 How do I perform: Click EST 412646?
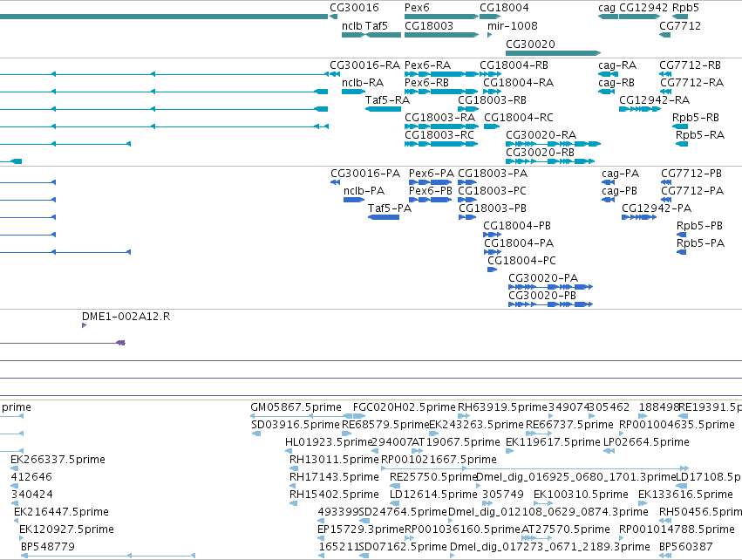pyautogui.click(x=14, y=486)
